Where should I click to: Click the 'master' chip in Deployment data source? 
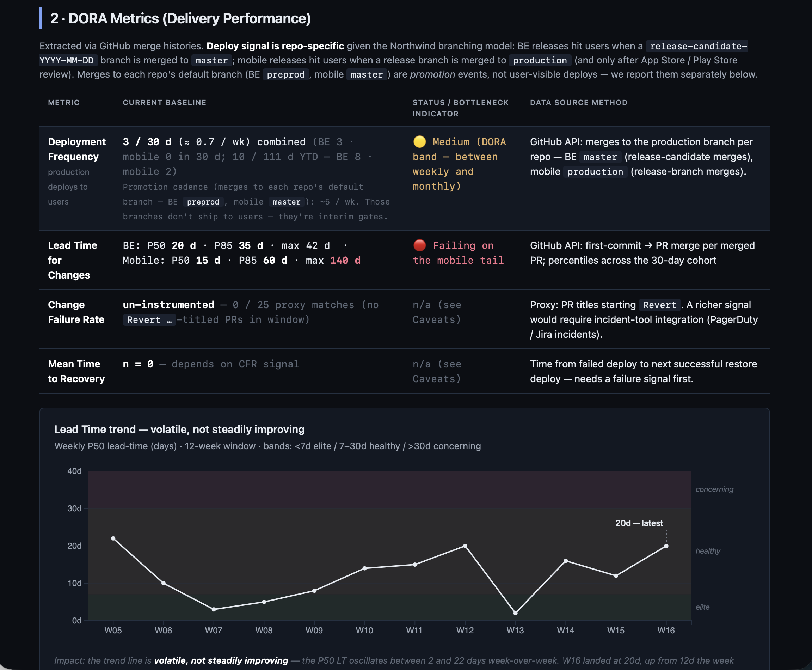[x=600, y=157]
